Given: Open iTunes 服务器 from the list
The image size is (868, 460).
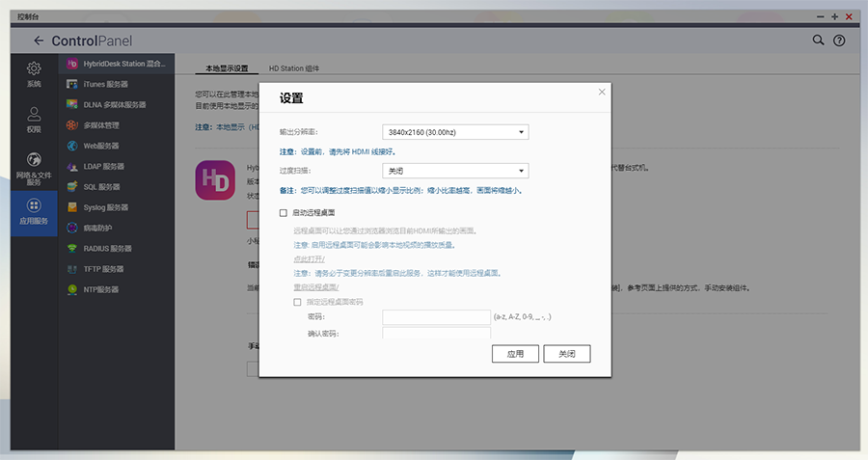Looking at the screenshot, I should click(106, 84).
